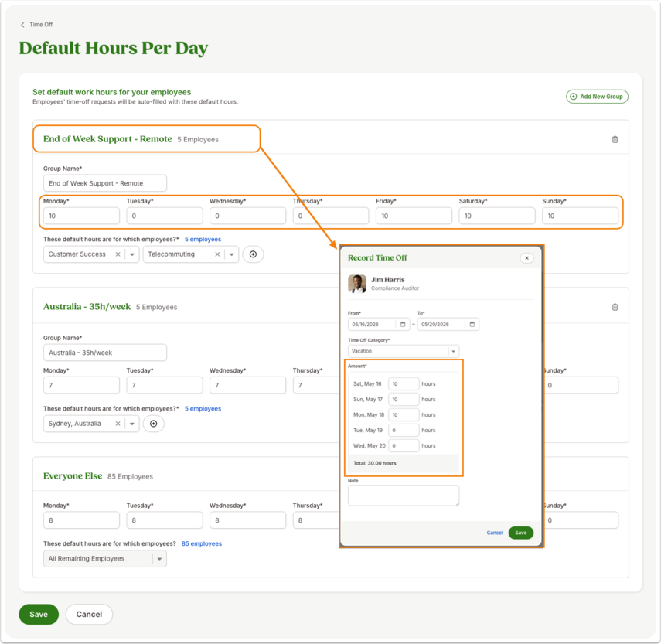The image size is (661, 644).
Task: Edit hours for Sat, May 16
Action: 404,384
